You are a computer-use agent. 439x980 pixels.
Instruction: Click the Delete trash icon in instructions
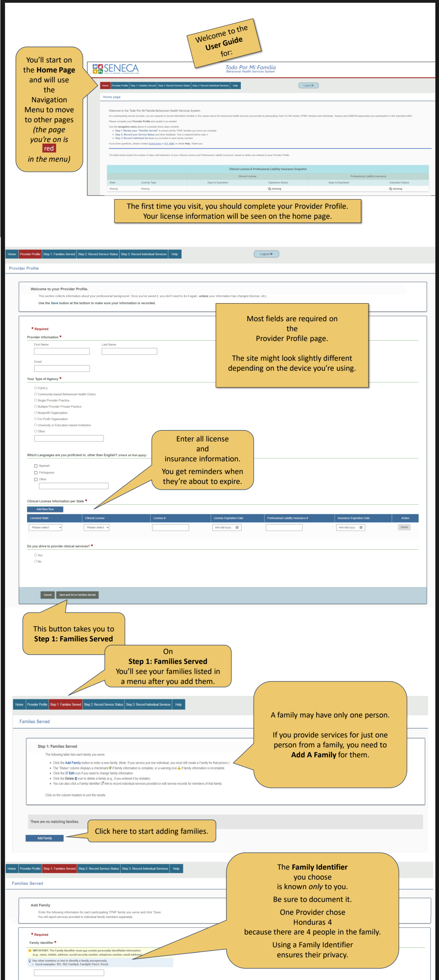point(76,778)
